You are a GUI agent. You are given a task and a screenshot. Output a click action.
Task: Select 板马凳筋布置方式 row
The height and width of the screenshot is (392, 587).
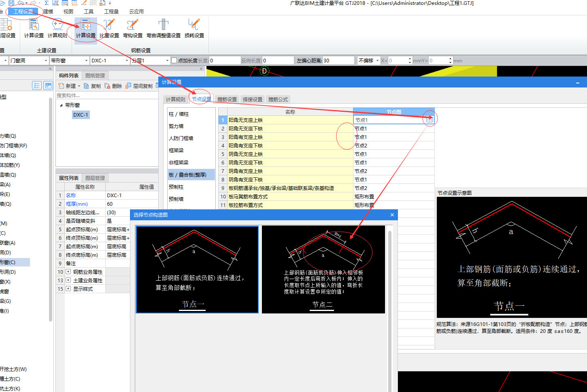click(x=326, y=196)
